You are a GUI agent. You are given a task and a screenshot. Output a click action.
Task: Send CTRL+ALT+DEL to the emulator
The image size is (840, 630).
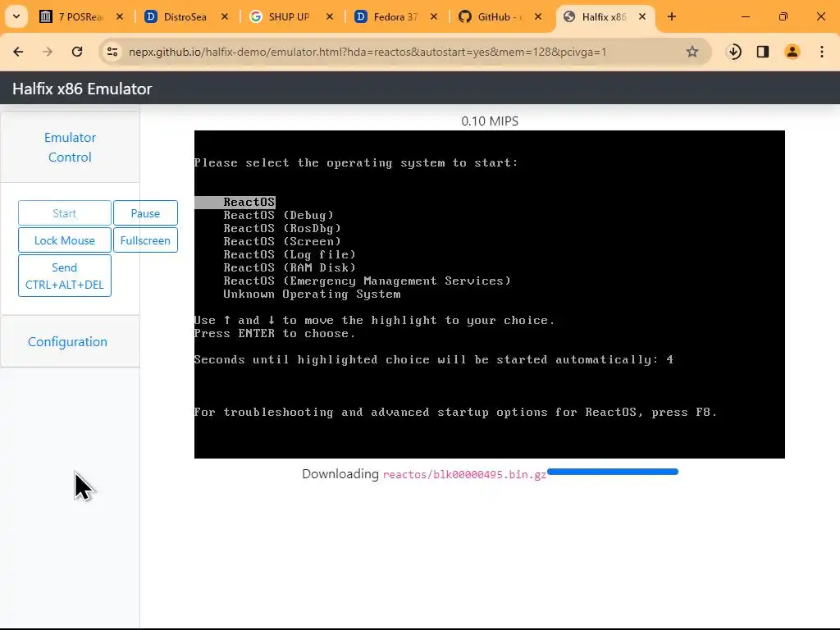coord(64,276)
